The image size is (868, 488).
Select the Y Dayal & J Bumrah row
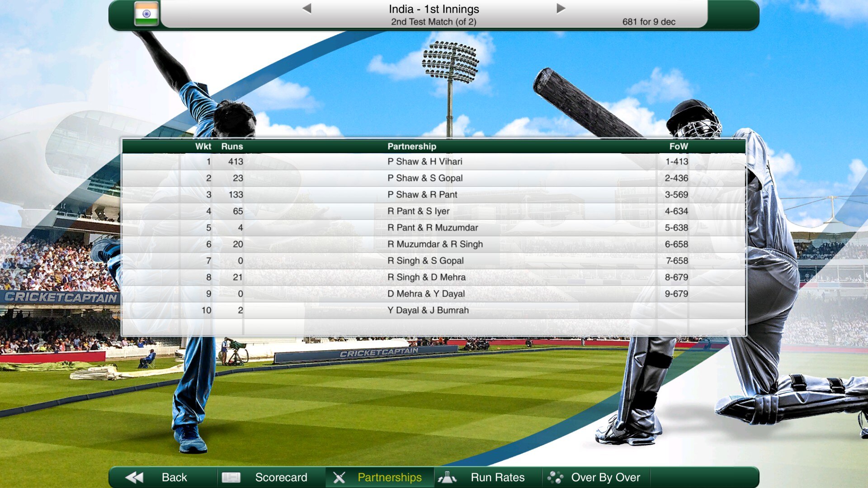coord(434,310)
